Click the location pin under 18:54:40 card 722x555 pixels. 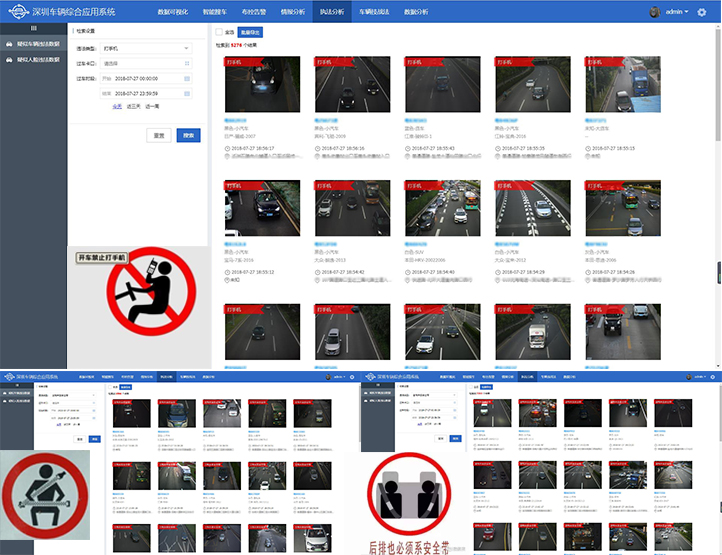[408, 280]
